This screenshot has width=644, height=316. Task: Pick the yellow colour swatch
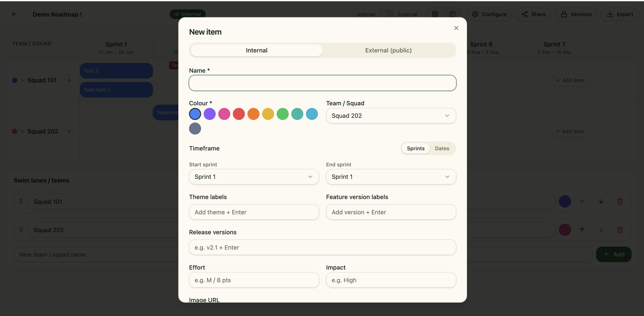tap(268, 114)
